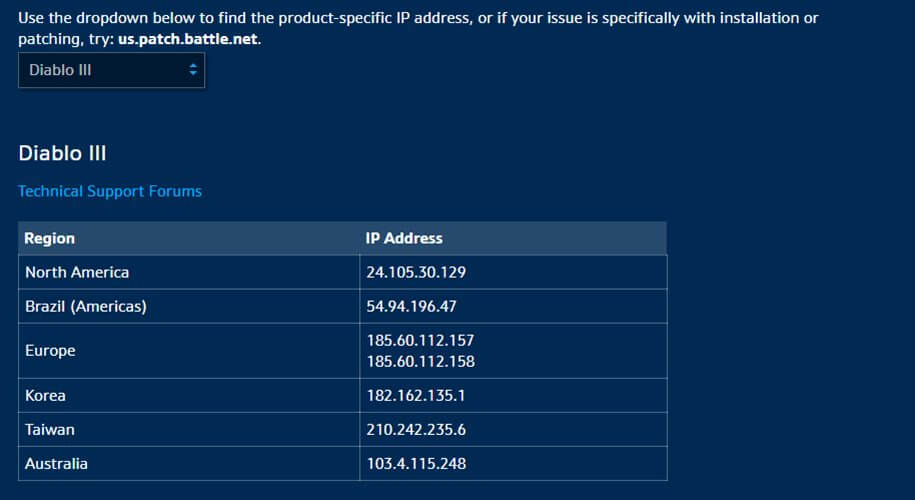Select the Brazil (Americas) region cell
This screenshot has width=915, height=500.
pos(86,306)
